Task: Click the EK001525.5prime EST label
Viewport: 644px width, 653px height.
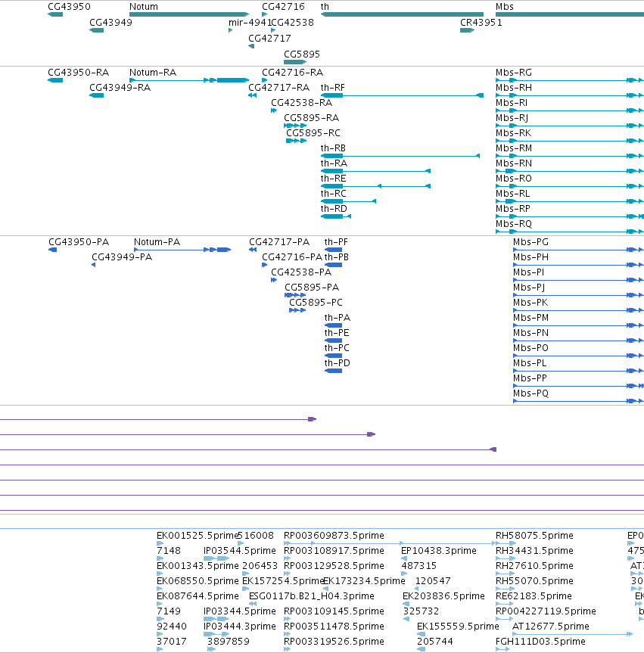Action: (198, 536)
